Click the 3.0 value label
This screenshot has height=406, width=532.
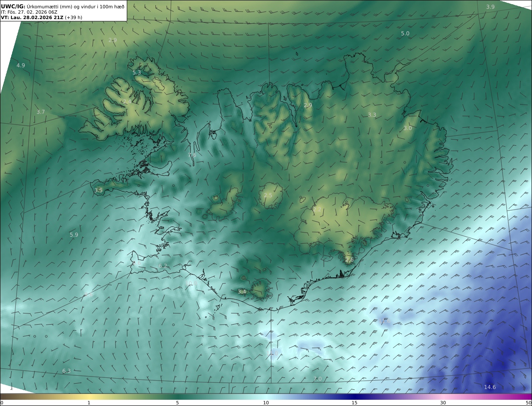pyautogui.click(x=407, y=128)
